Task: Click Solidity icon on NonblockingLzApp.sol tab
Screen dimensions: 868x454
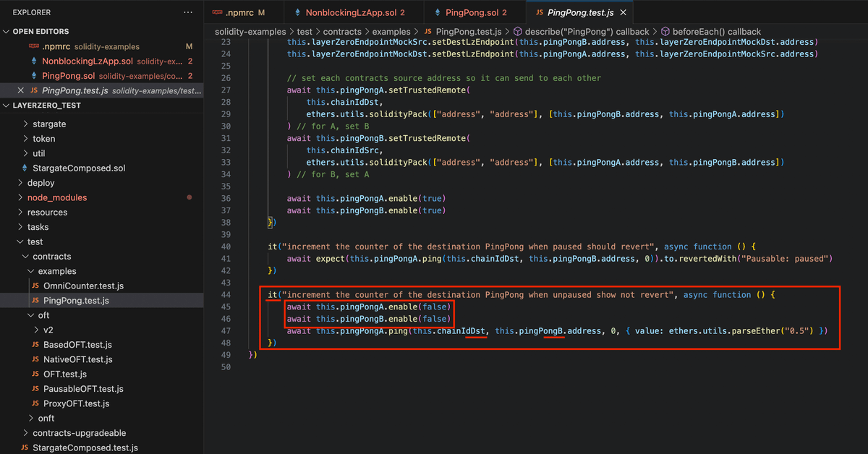Action: (297, 13)
